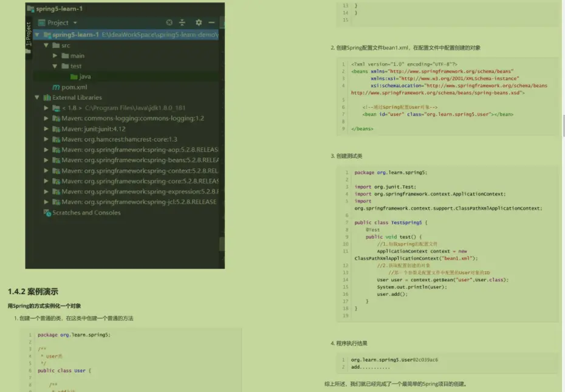This screenshot has height=392, width=565.
Task: Hide the Project panel with the minus icon
Action: 211,22
